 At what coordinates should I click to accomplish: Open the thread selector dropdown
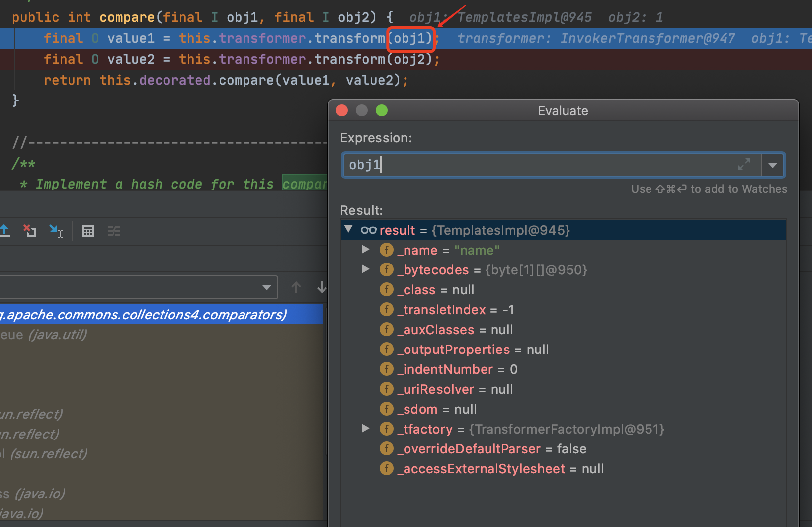click(267, 287)
